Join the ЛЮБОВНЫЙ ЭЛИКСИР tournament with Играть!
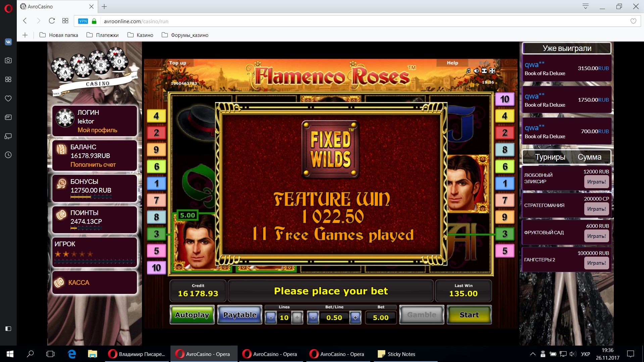 point(596,182)
